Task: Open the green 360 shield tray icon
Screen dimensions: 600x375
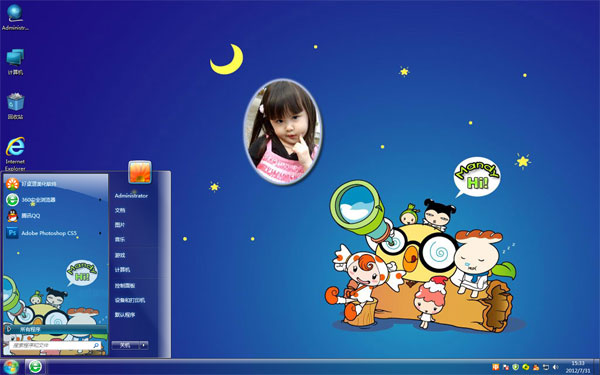Action: tap(516, 368)
